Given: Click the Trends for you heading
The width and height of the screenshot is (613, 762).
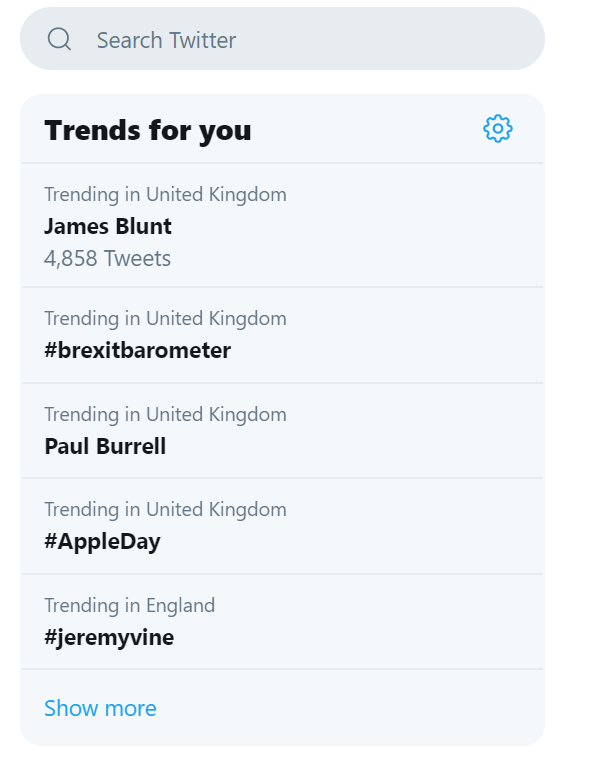Looking at the screenshot, I should tap(148, 130).
